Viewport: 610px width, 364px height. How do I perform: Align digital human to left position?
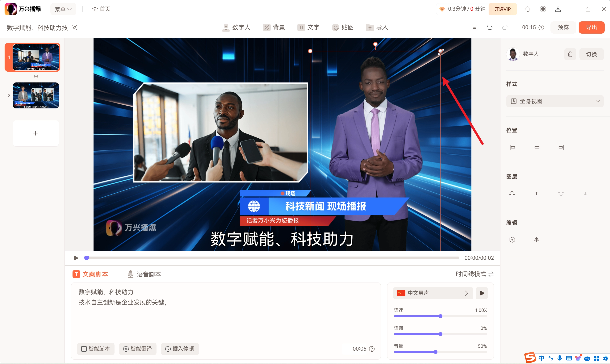tap(512, 147)
